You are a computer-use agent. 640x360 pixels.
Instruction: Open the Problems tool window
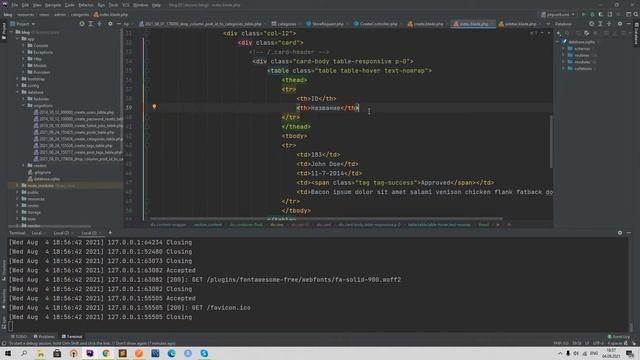[x=44, y=337]
